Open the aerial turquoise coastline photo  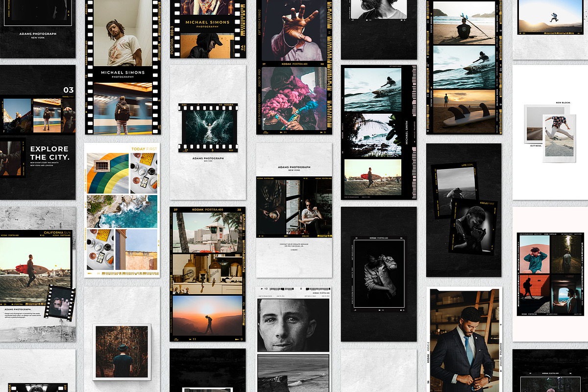tap(122, 211)
